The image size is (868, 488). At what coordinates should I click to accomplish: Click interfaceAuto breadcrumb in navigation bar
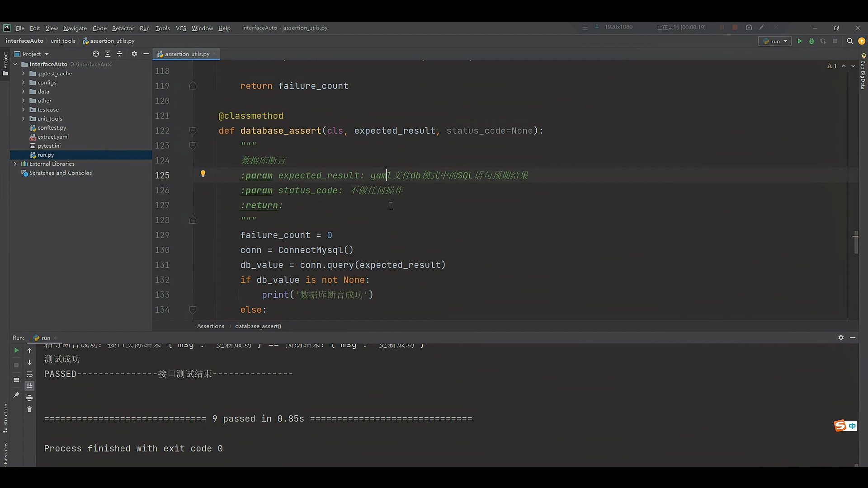24,41
